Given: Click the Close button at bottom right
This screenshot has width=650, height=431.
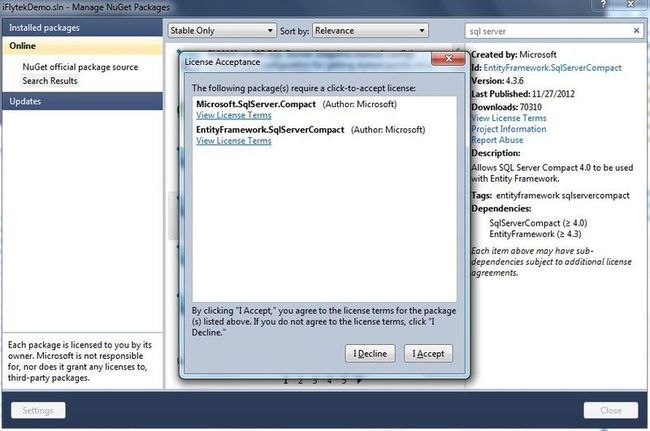Looking at the screenshot, I should point(611,410).
